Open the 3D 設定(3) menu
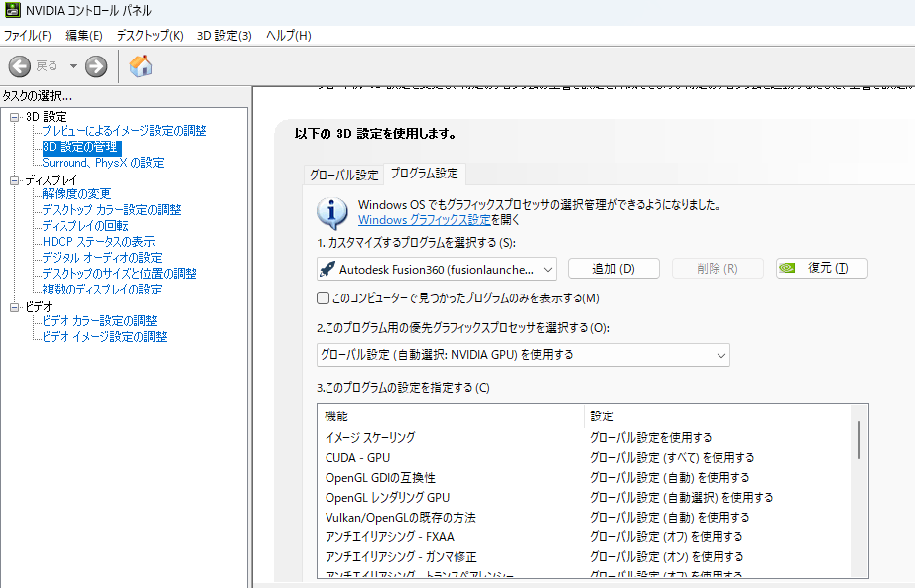Screen dimensions: 915x588 [224, 36]
